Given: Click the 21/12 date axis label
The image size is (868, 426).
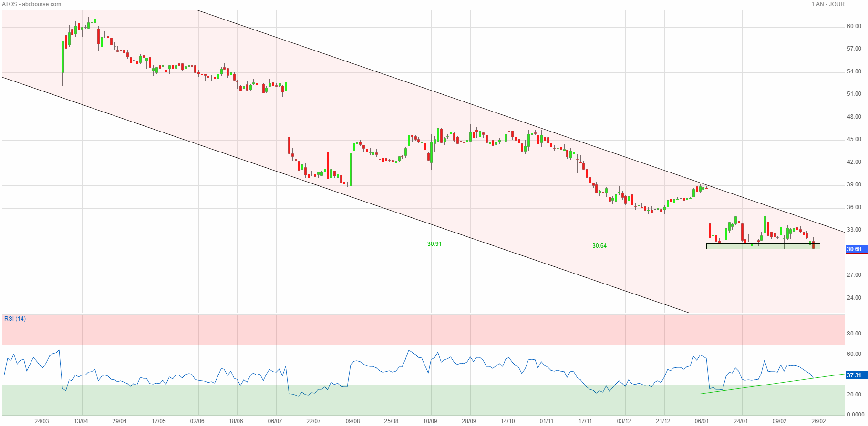Looking at the screenshot, I should click(663, 421).
